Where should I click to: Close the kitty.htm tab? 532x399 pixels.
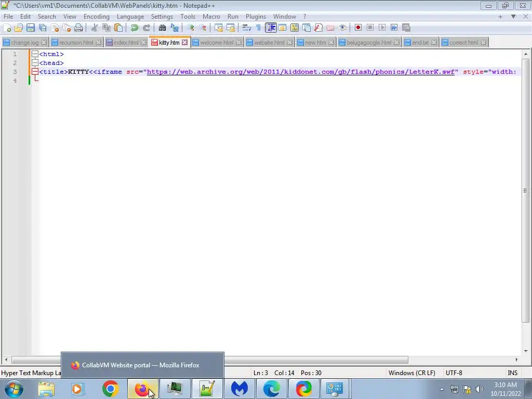click(184, 43)
